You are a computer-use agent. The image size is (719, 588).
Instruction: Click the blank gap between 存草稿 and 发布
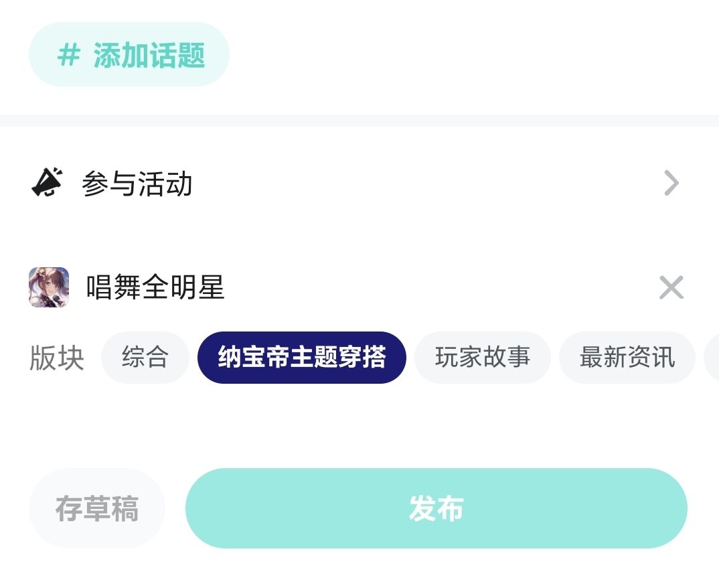tap(175, 508)
